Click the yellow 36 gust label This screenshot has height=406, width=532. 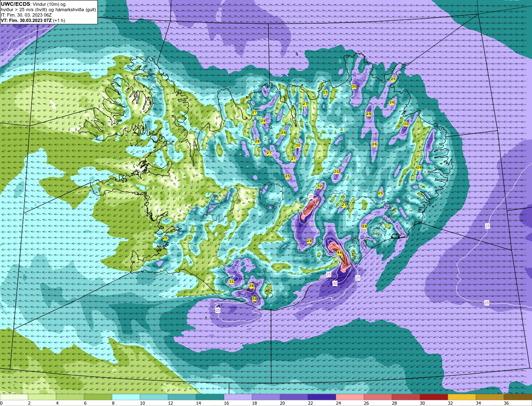pos(251,286)
